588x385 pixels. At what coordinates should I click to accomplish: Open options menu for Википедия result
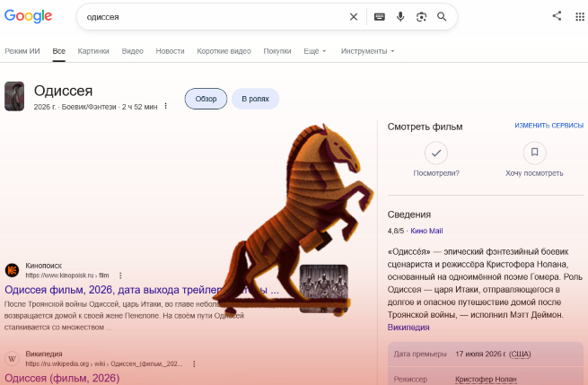click(x=194, y=363)
